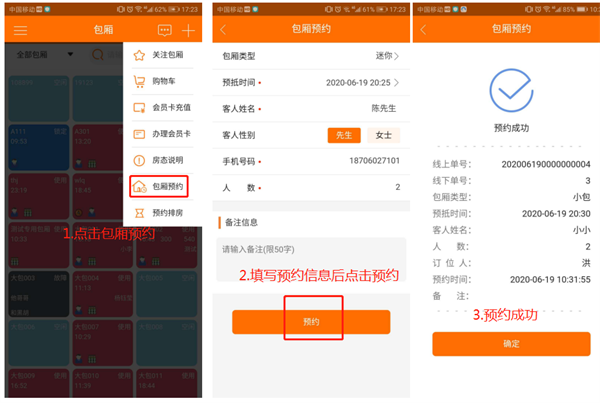Go back from 预约成功 screen

[423, 29]
